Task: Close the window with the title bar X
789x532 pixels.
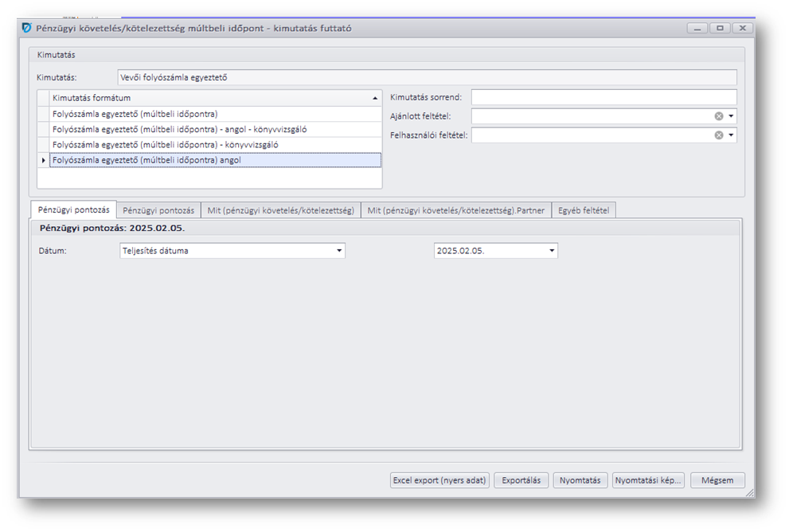Action: [742, 28]
